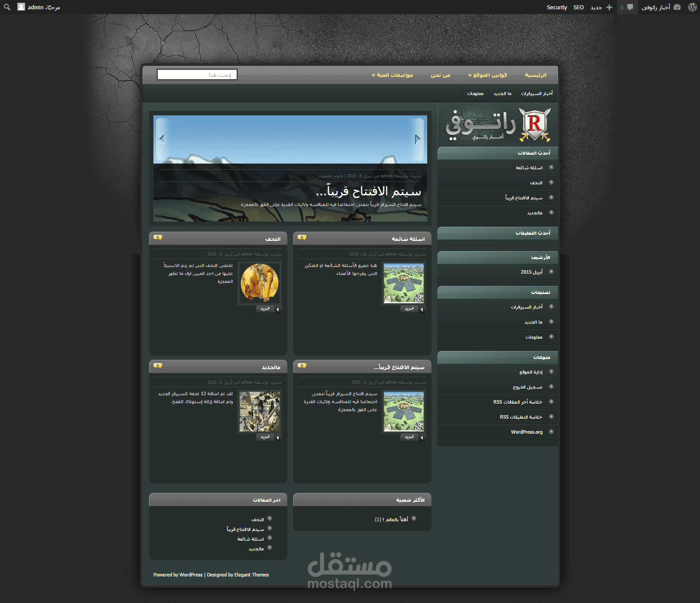Click تسجيل الخروج logout link

pyautogui.click(x=528, y=387)
